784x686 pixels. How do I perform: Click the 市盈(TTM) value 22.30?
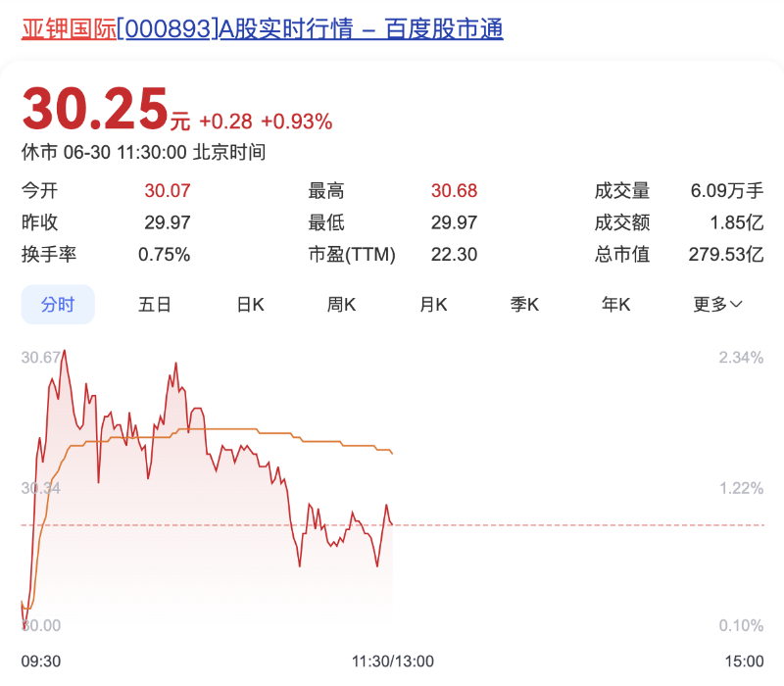click(454, 255)
